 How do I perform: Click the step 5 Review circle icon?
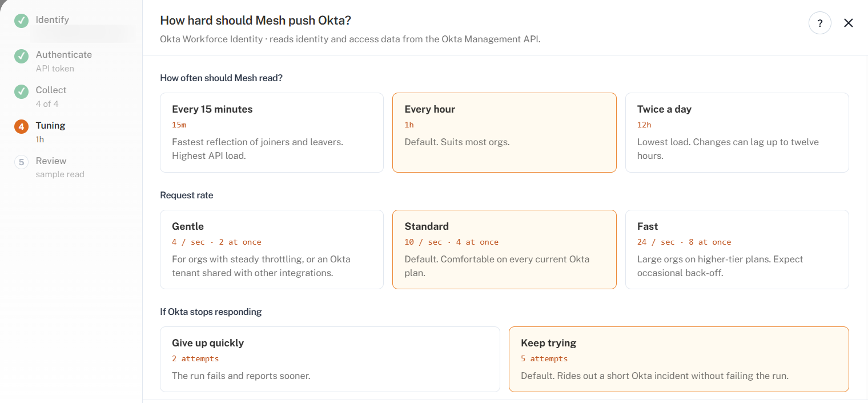(21, 162)
